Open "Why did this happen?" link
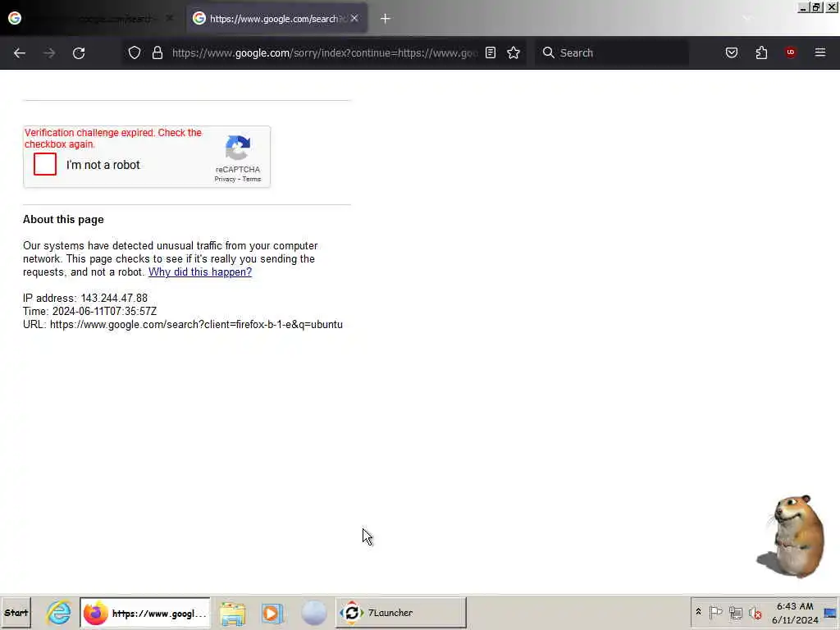840x630 pixels. coord(200,272)
